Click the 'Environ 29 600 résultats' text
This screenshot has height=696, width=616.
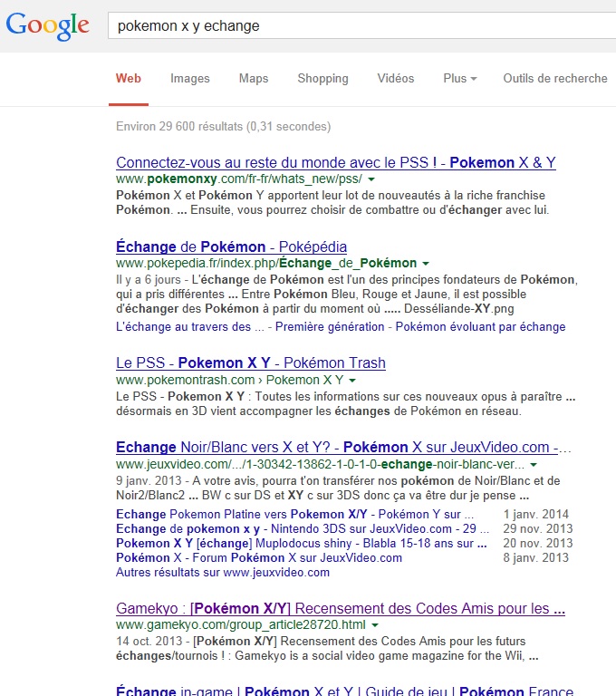(223, 127)
